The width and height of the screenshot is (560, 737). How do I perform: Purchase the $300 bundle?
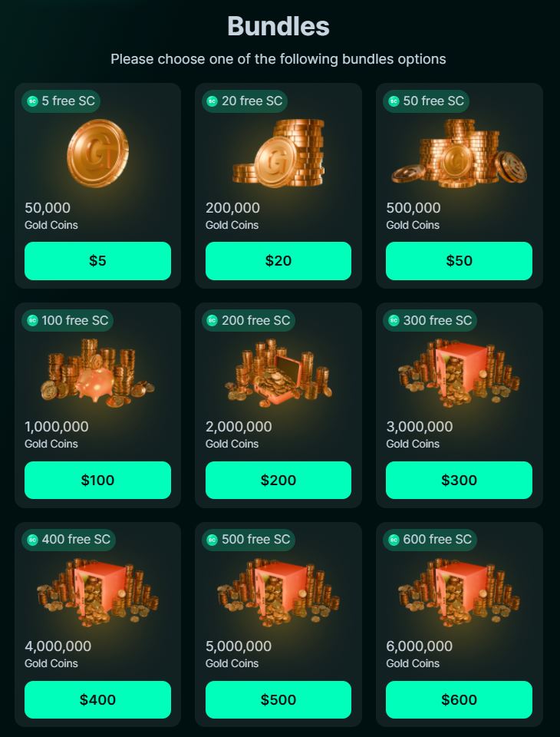[x=459, y=480]
